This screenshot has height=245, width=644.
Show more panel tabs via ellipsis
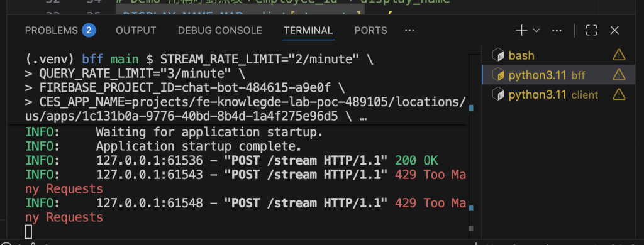pos(409,30)
